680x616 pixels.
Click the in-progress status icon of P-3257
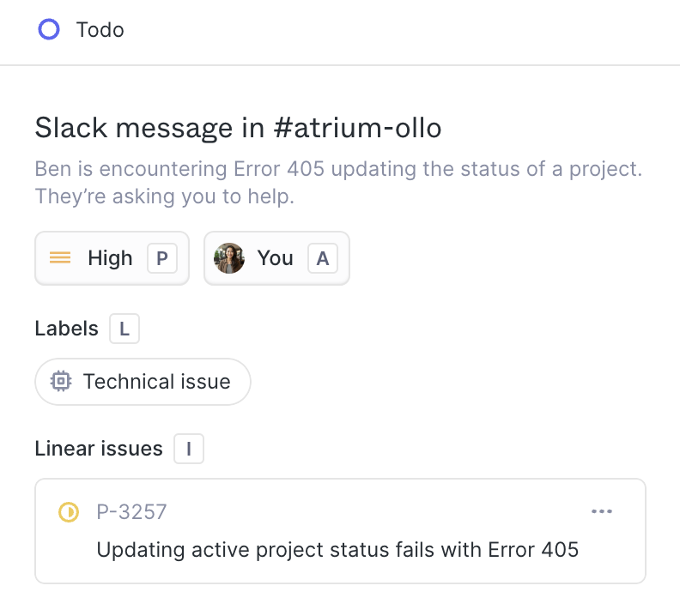68,512
